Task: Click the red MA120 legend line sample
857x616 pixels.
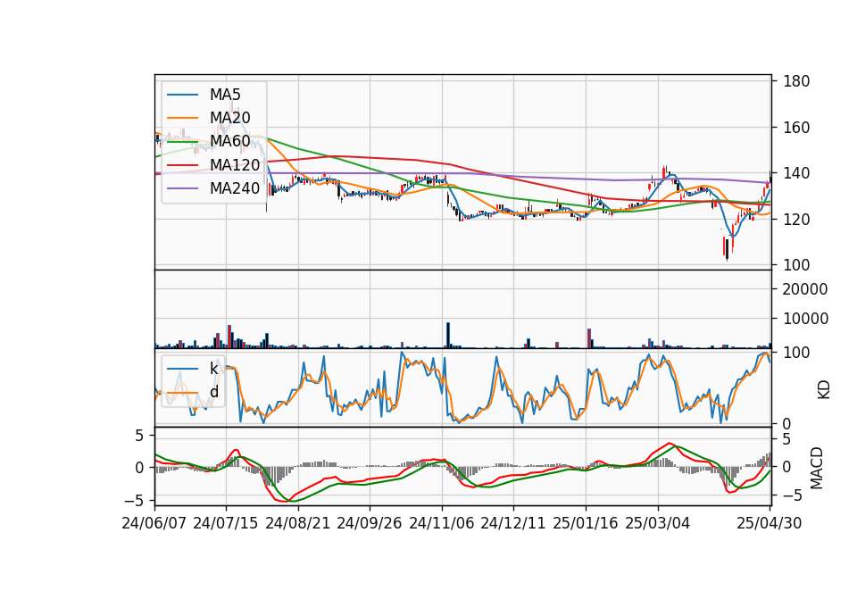Action: pos(182,164)
